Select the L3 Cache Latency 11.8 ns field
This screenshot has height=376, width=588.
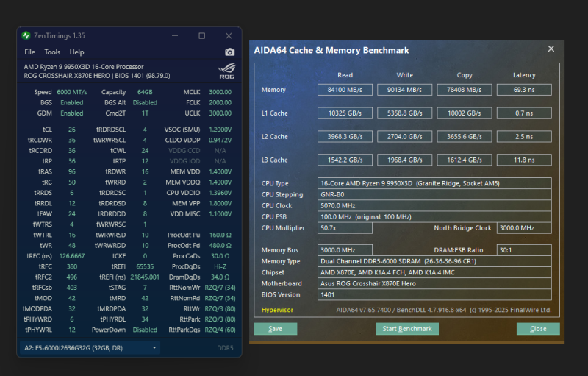point(524,160)
